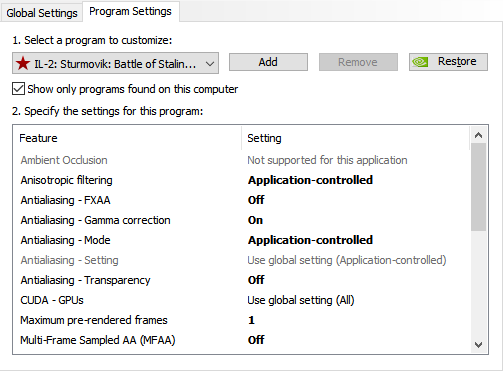Click the red star program icon
Viewport: 503px width, 371px height.
(23, 63)
